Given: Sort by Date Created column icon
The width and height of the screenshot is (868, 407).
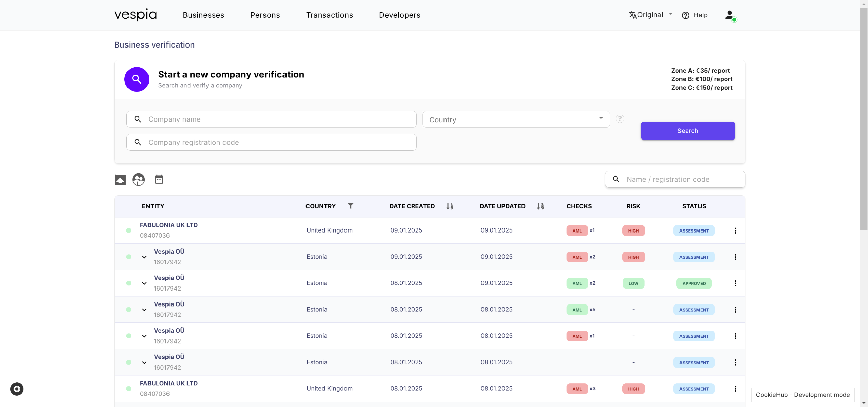Looking at the screenshot, I should (x=450, y=206).
